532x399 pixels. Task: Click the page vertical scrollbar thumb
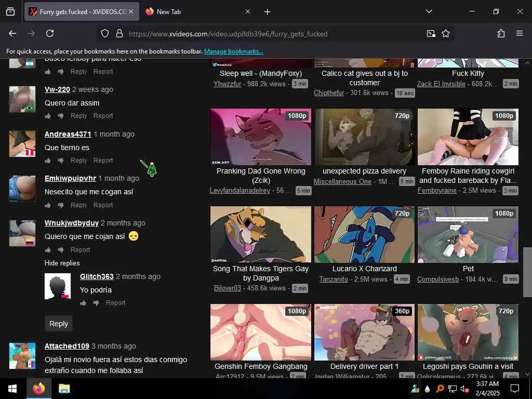tap(527, 272)
